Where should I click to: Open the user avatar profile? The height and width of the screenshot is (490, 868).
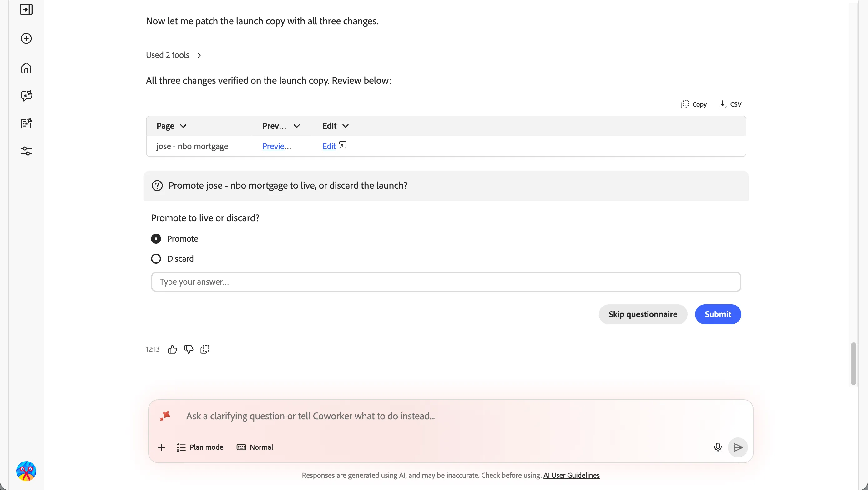[x=26, y=471]
